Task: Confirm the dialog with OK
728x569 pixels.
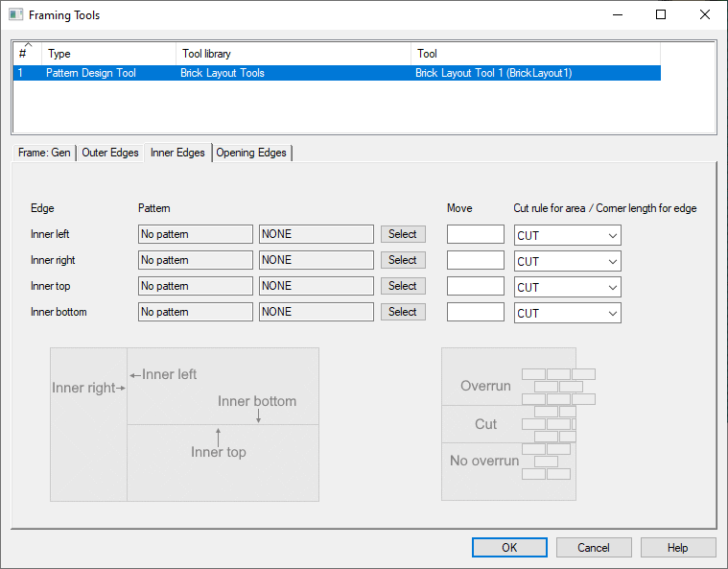Action: point(509,547)
